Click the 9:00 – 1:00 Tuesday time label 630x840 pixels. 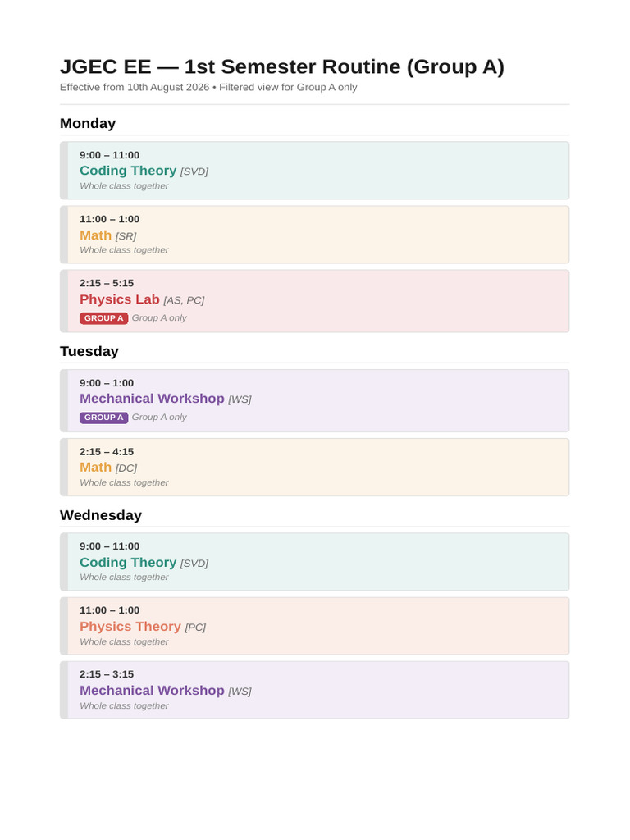(x=107, y=383)
